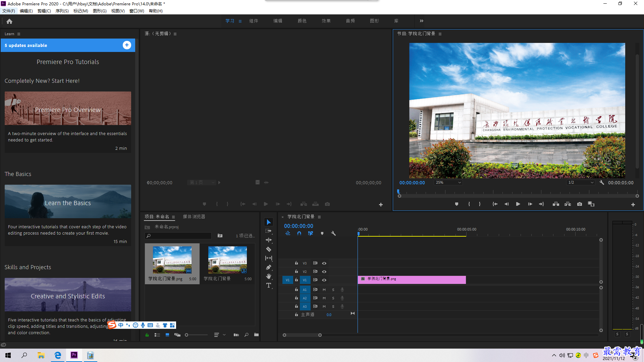Open Learn panel menu
644x362 pixels.
pos(19,34)
